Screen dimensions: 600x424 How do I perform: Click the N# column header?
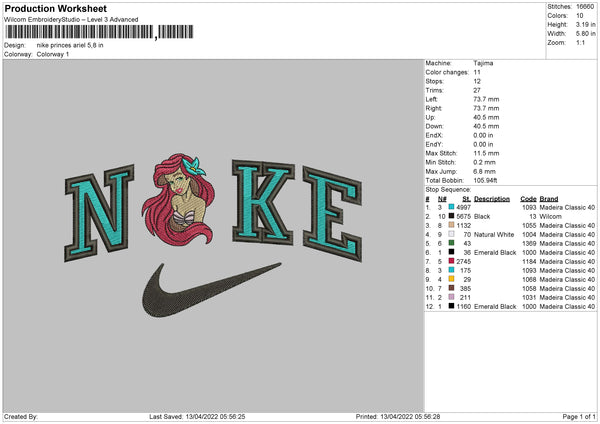pyautogui.click(x=442, y=199)
